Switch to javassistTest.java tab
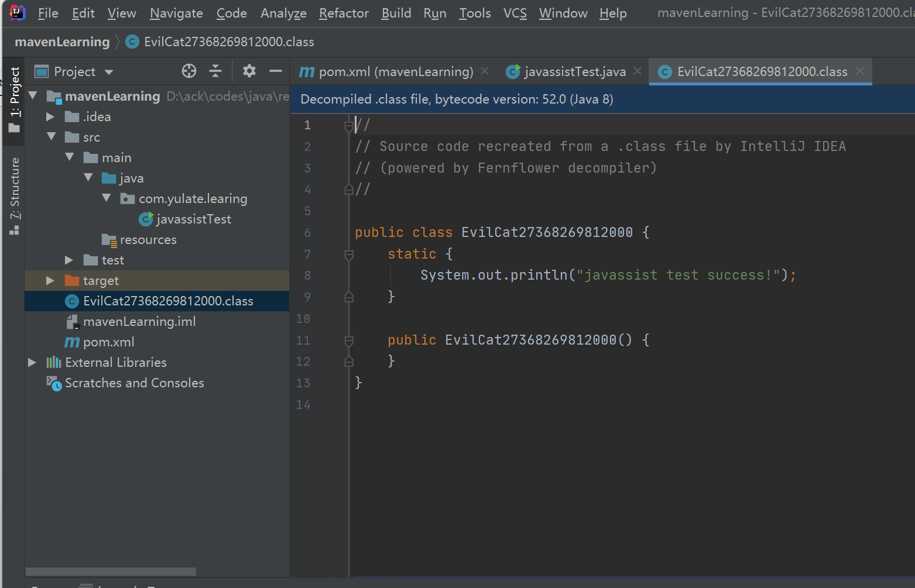 tap(575, 71)
